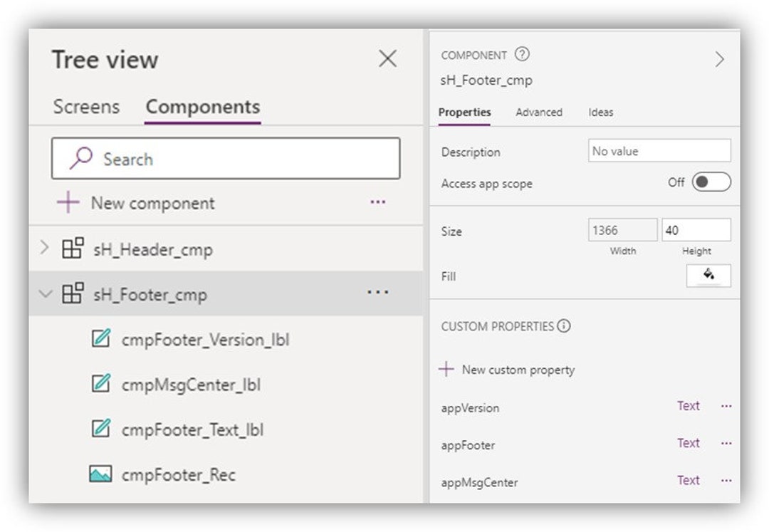Switch to the Screens tab

[86, 106]
